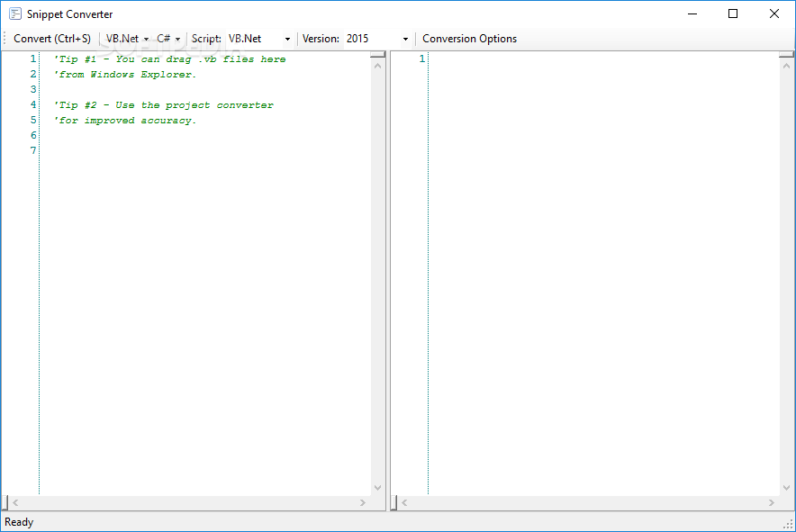
Task: Click the right editor's scroll up arrow
Action: [x=786, y=66]
